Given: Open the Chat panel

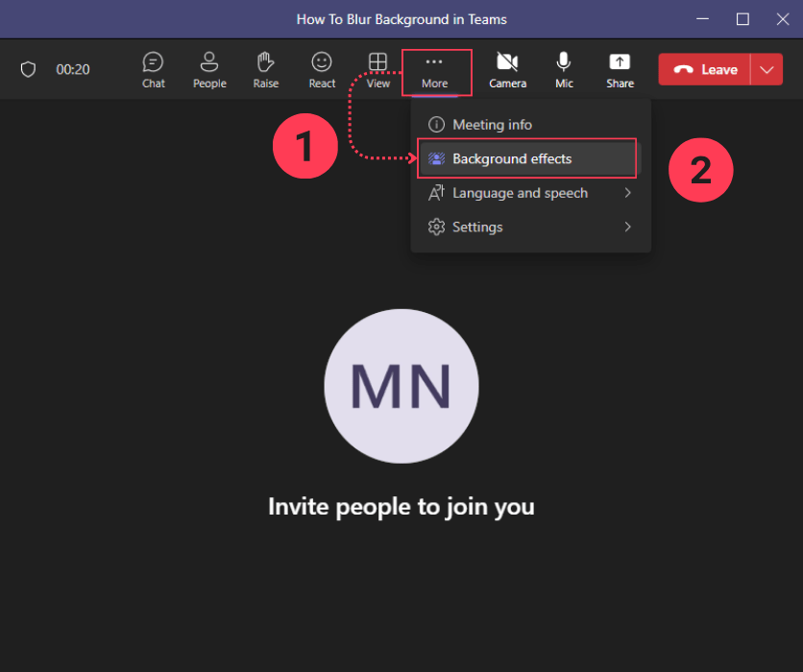Looking at the screenshot, I should pos(153,69).
